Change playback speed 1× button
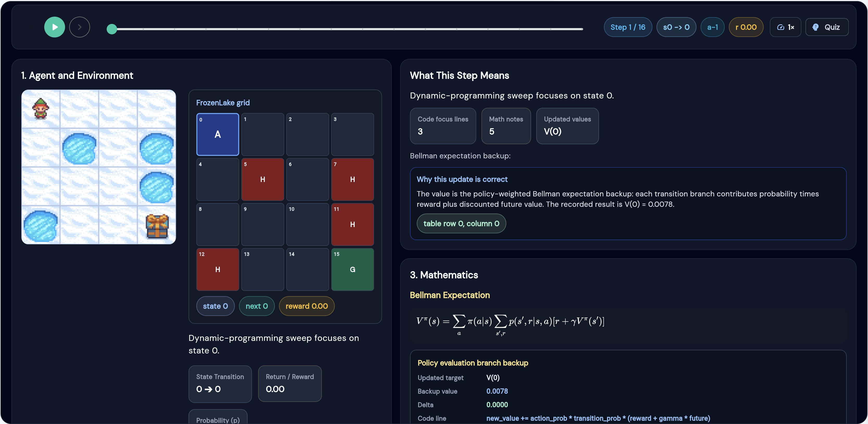The image size is (868, 424). click(785, 27)
